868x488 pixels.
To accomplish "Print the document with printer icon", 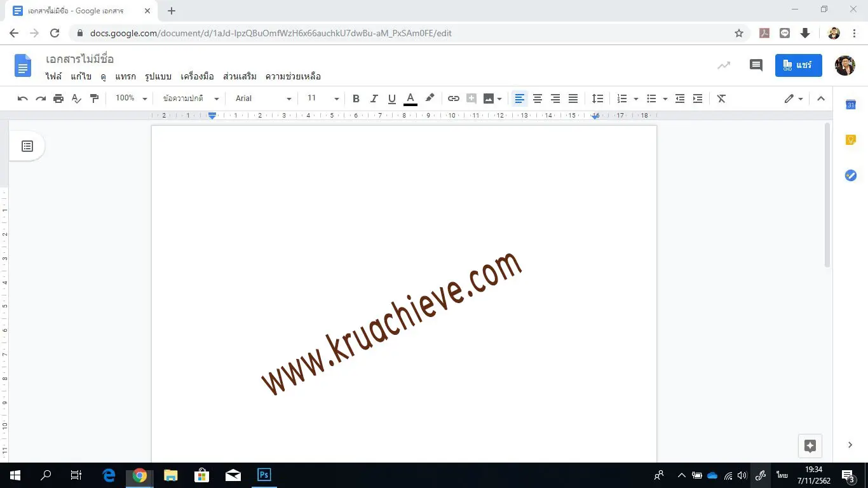I will (x=58, y=98).
